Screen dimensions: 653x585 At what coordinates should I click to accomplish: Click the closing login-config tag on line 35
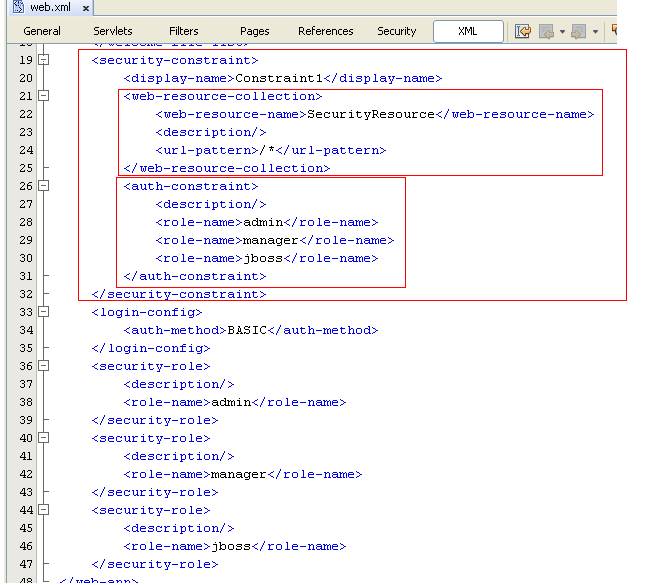pos(151,348)
